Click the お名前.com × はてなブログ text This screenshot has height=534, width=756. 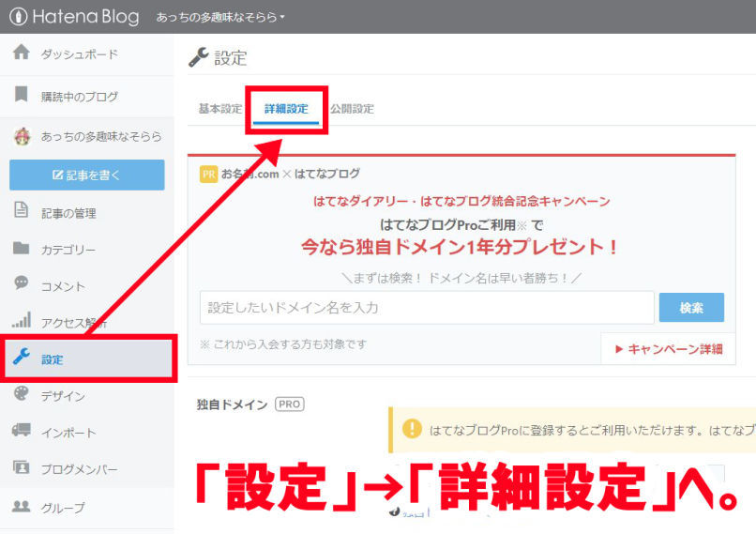tap(291, 174)
